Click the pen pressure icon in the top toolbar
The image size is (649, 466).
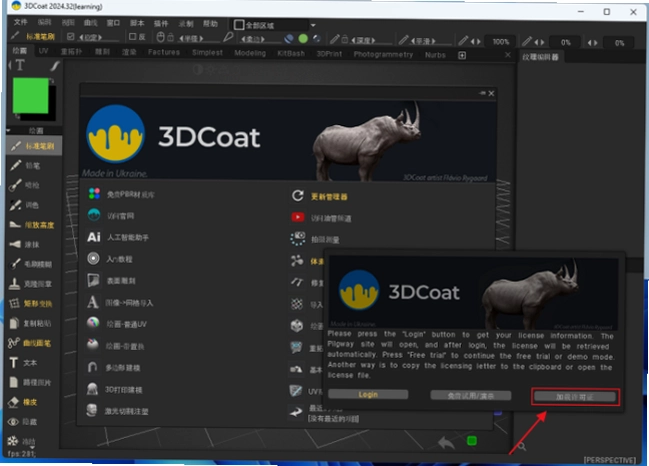click(228, 38)
